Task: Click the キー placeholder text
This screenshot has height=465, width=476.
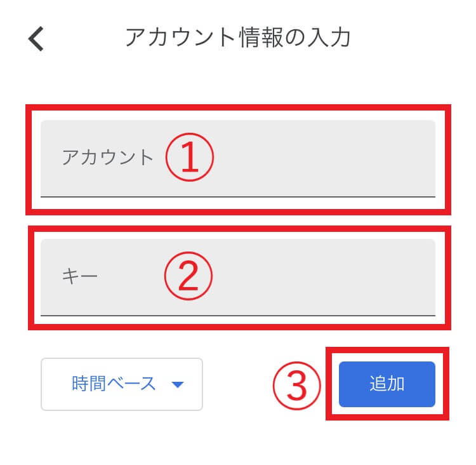Action: 79,276
